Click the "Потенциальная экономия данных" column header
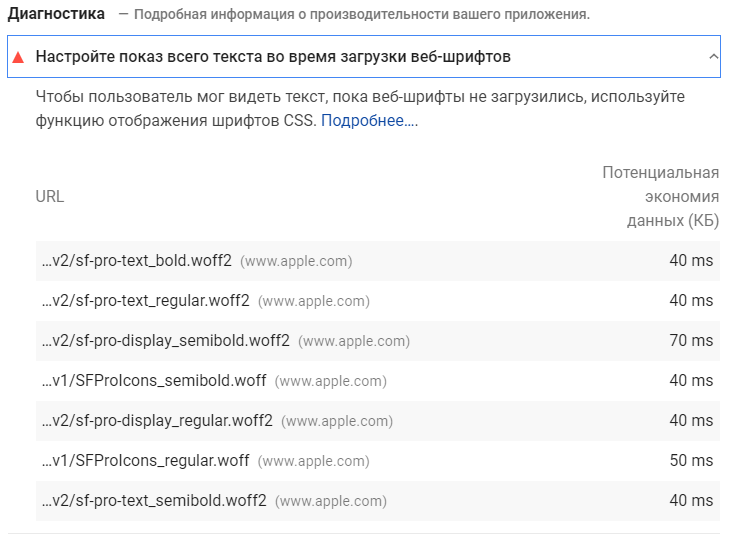The width and height of the screenshot is (741, 540). [660, 196]
